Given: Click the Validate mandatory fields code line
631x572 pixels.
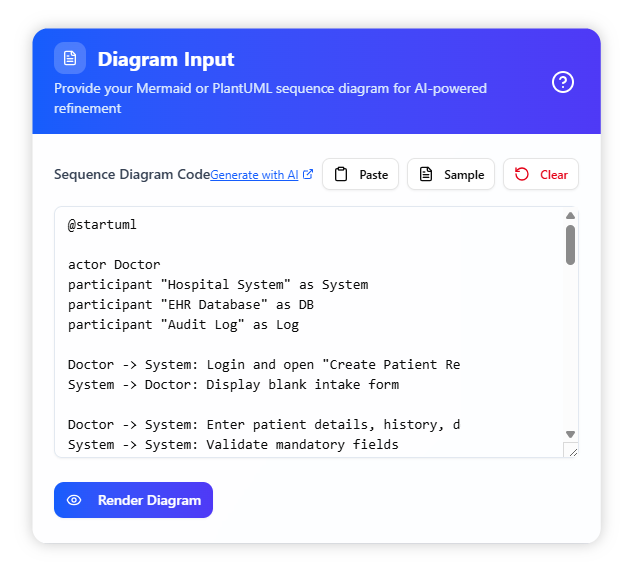Looking at the screenshot, I should (x=233, y=445).
